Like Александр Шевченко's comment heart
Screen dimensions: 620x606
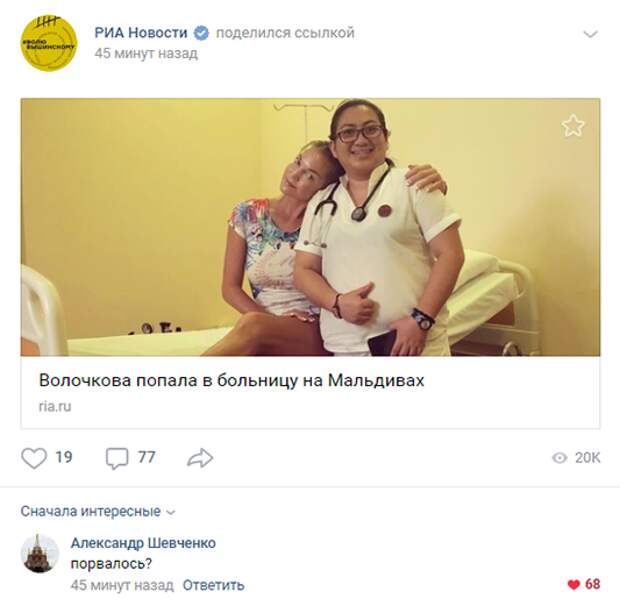[573, 584]
